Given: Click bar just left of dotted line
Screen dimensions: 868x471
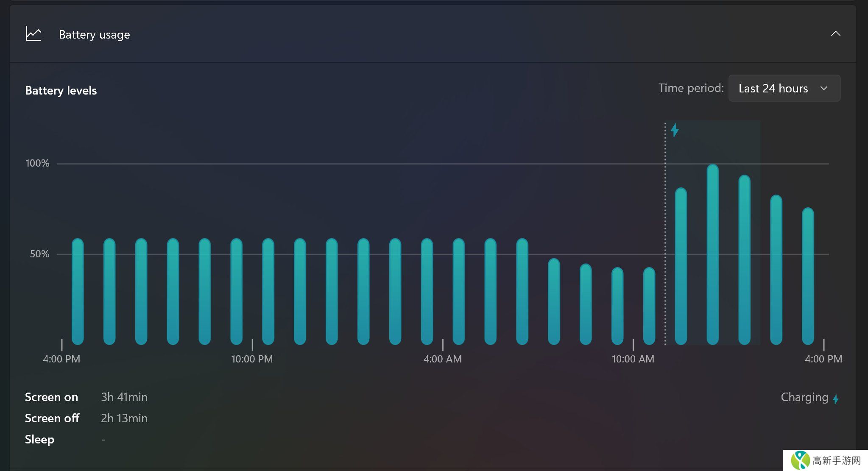Looking at the screenshot, I should click(x=649, y=305).
